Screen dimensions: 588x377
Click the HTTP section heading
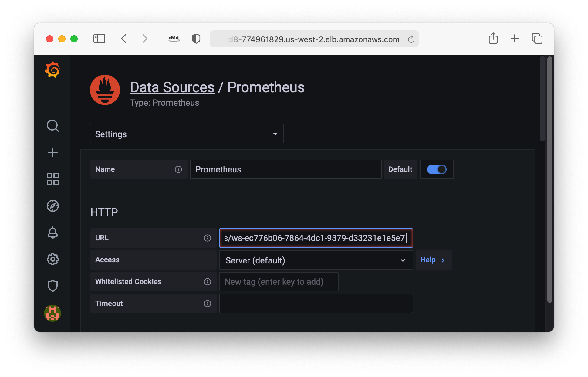click(104, 212)
